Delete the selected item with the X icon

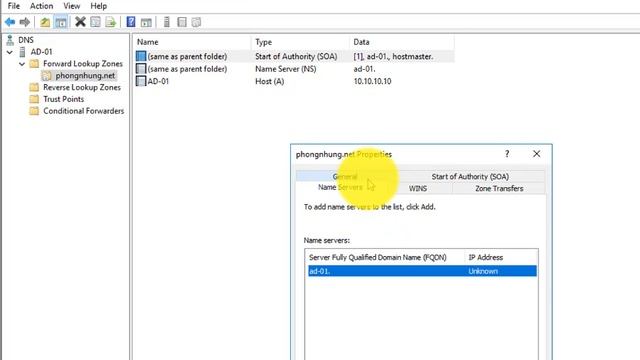click(80, 22)
